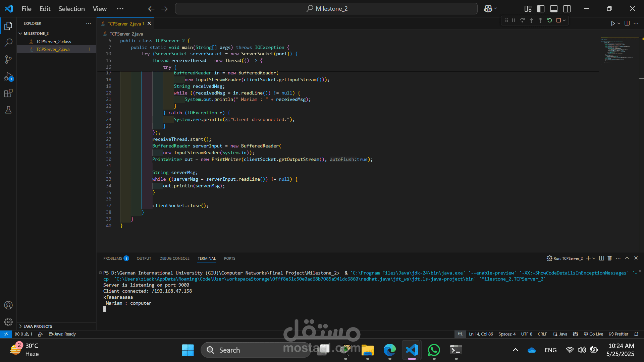Open the Testing flask view
This screenshot has height=362, width=644.
[8, 110]
